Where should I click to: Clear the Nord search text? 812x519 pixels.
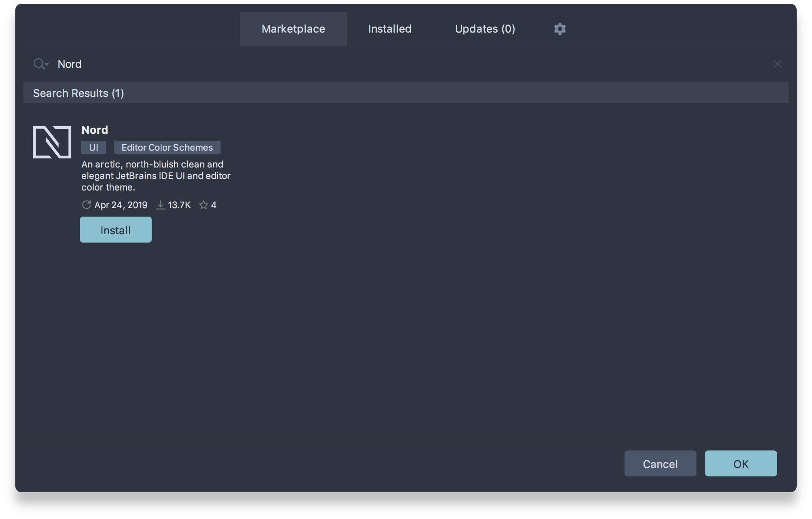(x=777, y=64)
